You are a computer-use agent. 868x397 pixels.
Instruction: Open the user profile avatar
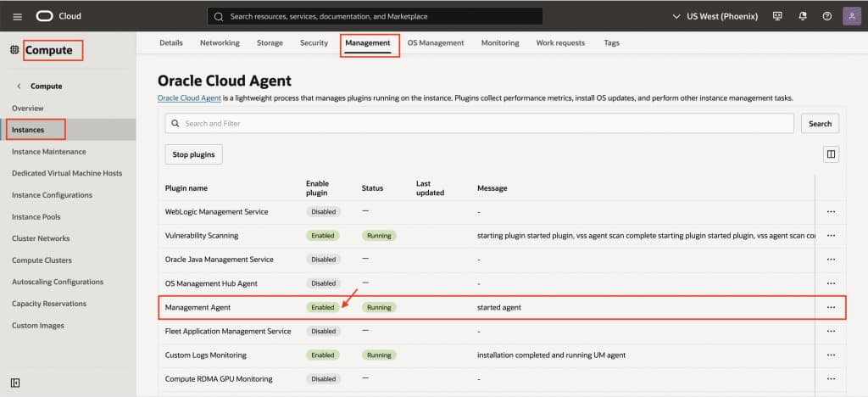pos(851,16)
